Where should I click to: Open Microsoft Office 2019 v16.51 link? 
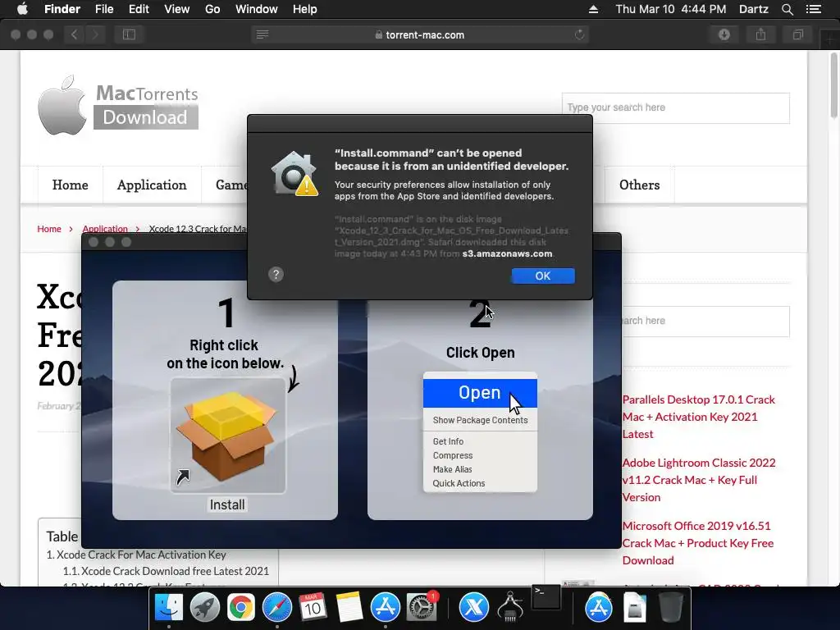coord(697,543)
